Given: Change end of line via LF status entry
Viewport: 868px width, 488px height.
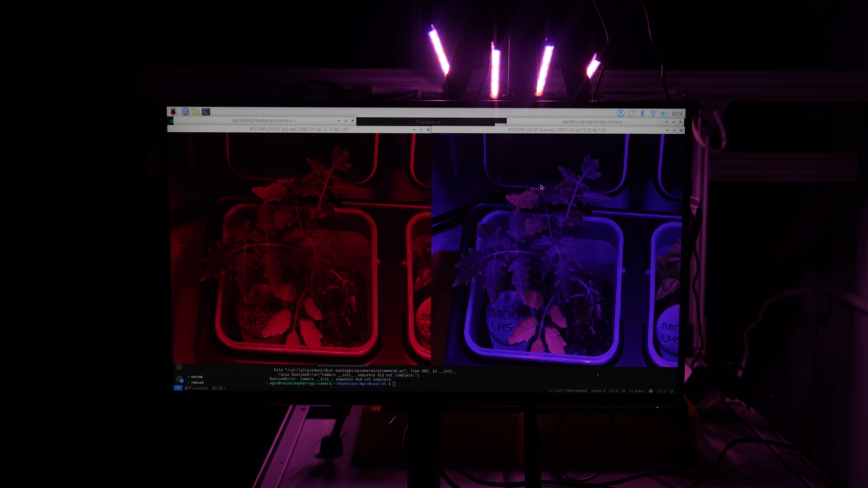Looking at the screenshot, I should (x=623, y=391).
